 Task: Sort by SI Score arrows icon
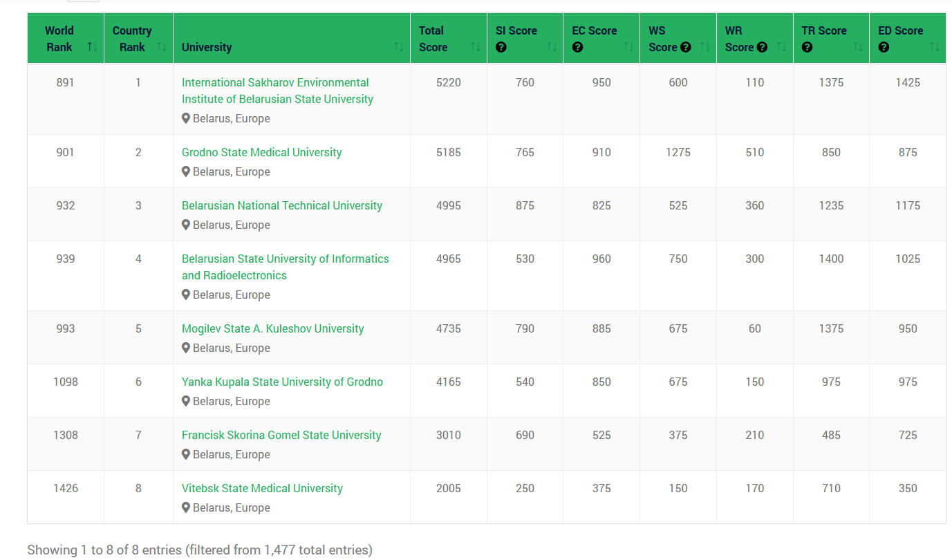(x=552, y=47)
